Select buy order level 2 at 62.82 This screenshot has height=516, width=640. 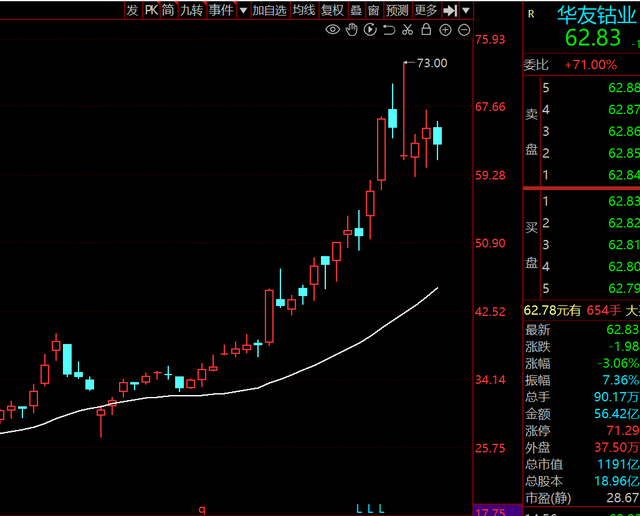[591, 223]
